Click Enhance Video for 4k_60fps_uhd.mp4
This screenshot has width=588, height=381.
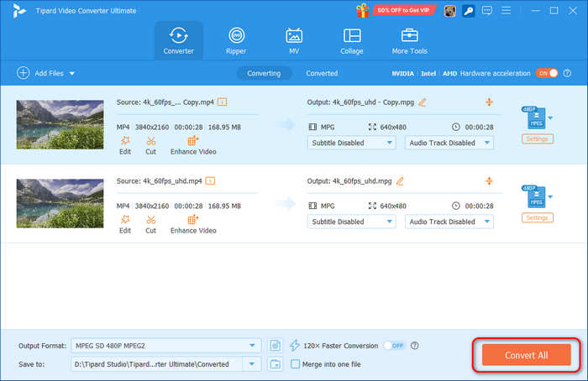[193, 224]
